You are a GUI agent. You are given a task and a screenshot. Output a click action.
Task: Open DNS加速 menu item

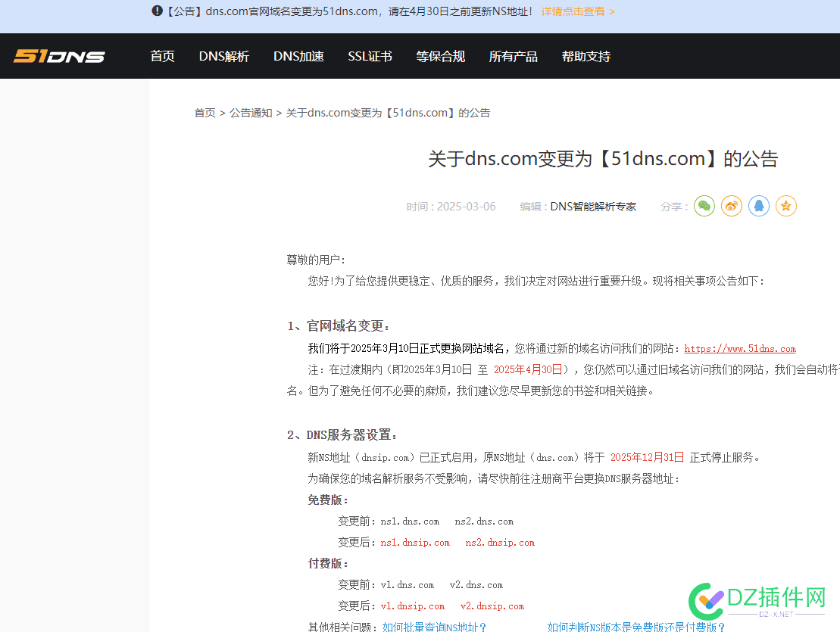298,56
